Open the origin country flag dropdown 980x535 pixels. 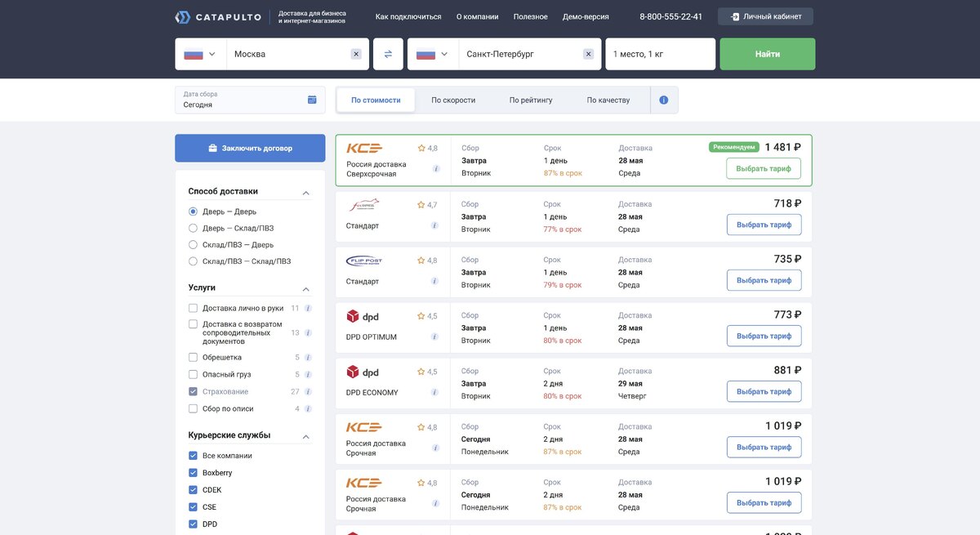[x=200, y=54]
